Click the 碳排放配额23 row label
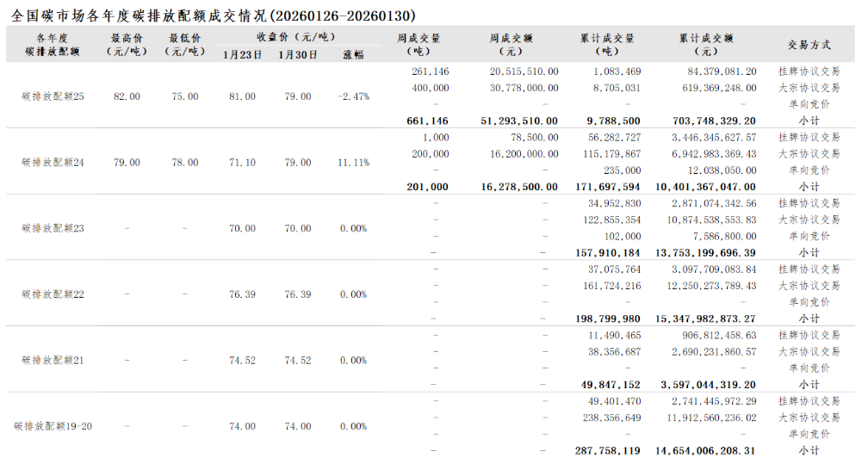The height and width of the screenshot is (470, 868). (x=53, y=229)
